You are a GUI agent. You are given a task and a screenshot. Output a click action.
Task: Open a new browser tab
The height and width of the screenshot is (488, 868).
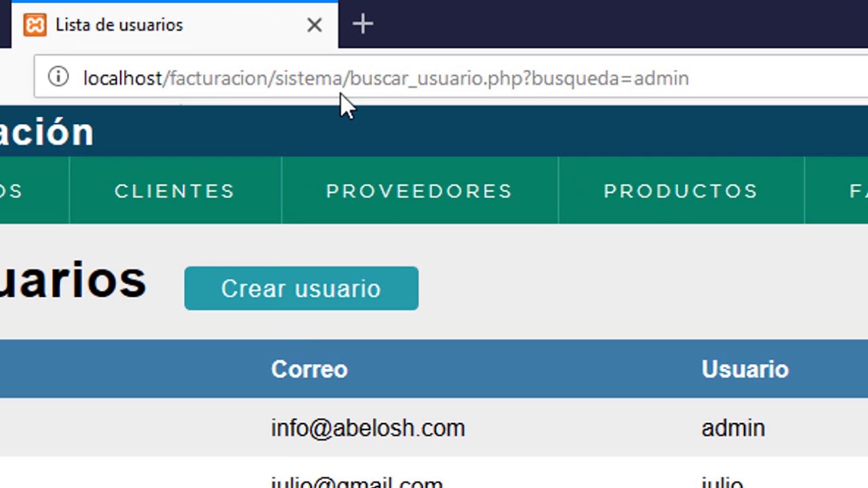(363, 24)
